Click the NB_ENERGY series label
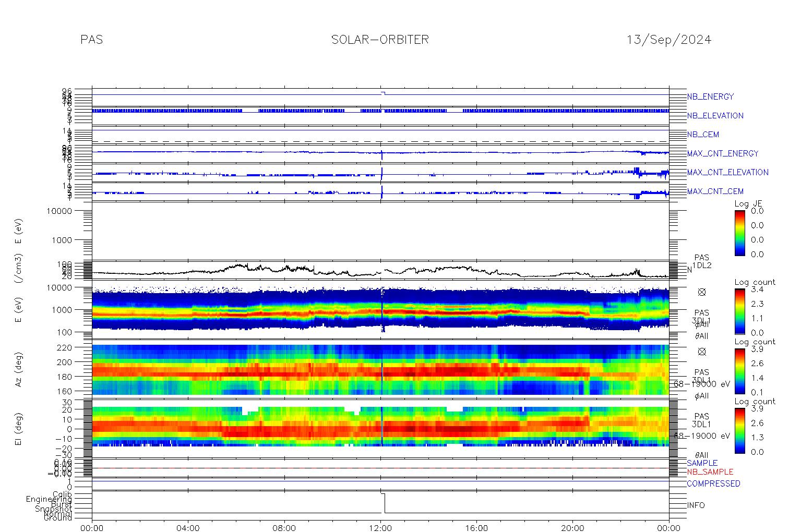The width and height of the screenshot is (789, 532). tap(710, 96)
